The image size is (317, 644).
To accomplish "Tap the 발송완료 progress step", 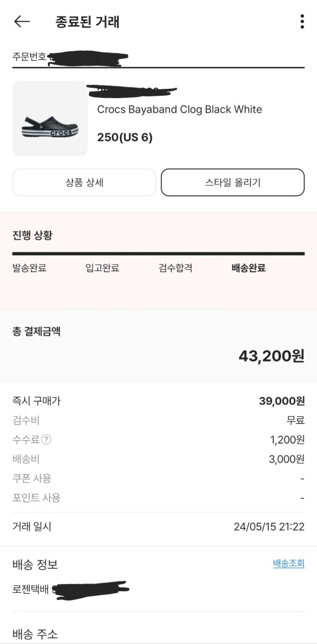I will pyautogui.click(x=29, y=268).
